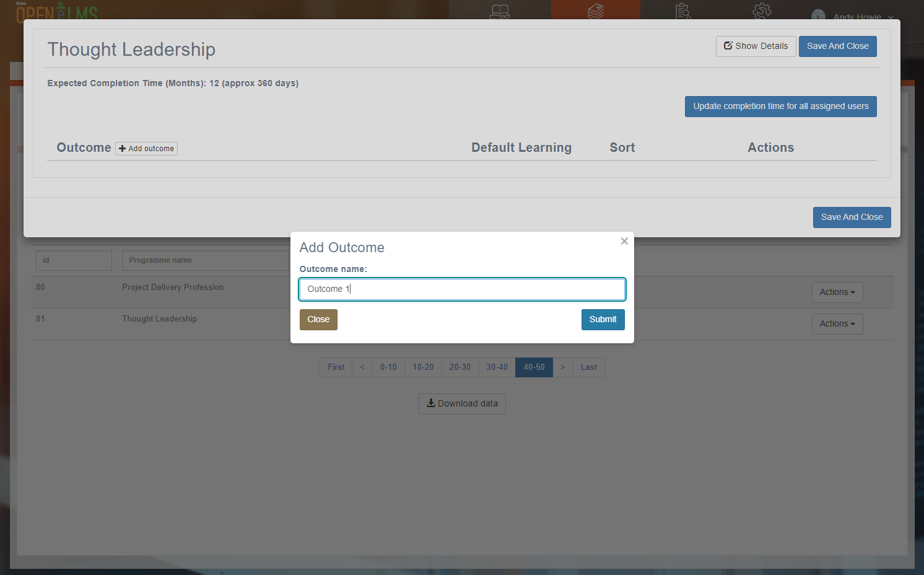Open Actions dropdown for Project Delivery Profession
924x575 pixels.
(x=837, y=292)
